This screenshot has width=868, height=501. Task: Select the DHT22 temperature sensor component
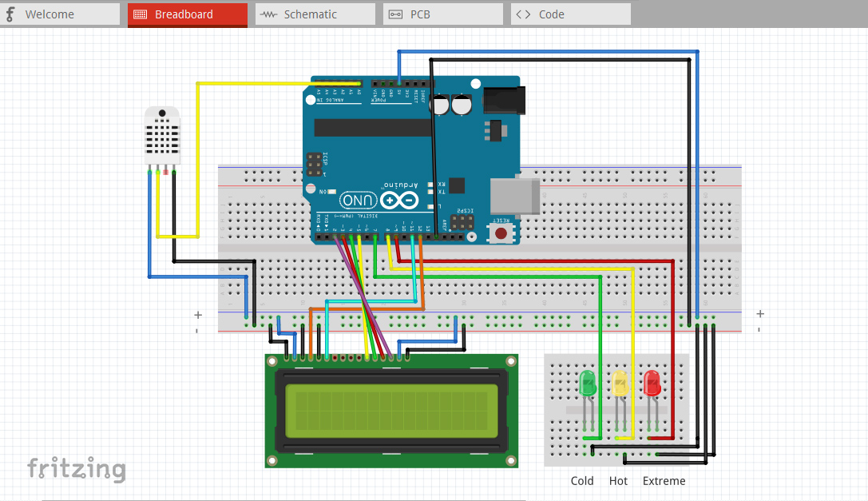pyautogui.click(x=162, y=136)
